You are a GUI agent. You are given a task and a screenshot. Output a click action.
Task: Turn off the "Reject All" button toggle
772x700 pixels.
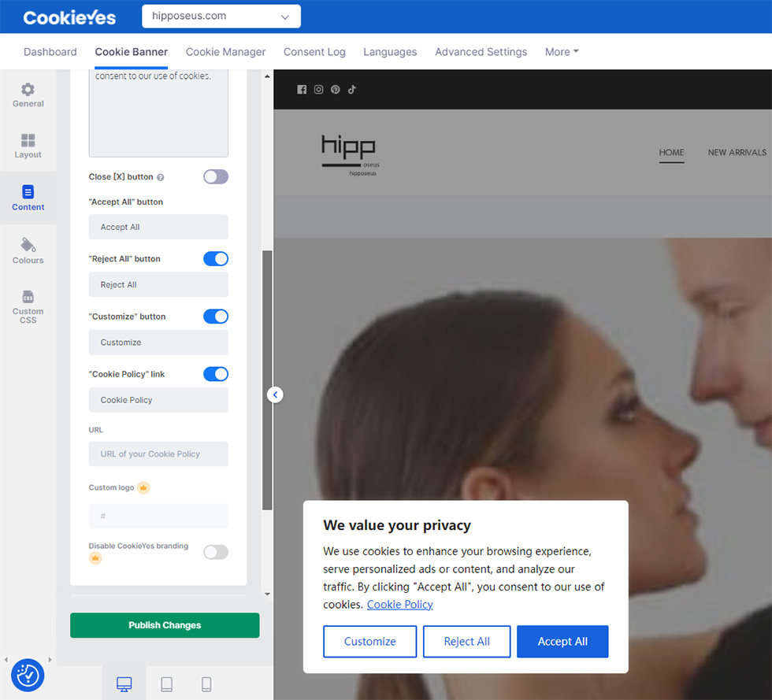215,258
